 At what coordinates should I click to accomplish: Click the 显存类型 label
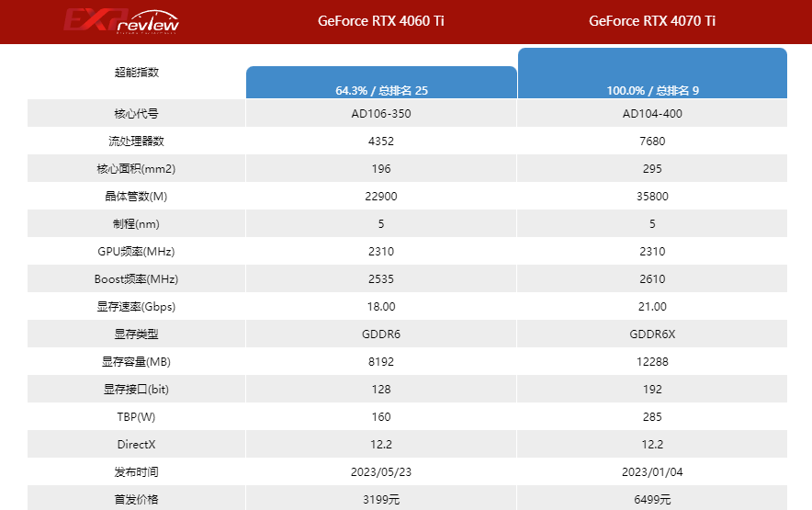pyautogui.click(x=136, y=334)
